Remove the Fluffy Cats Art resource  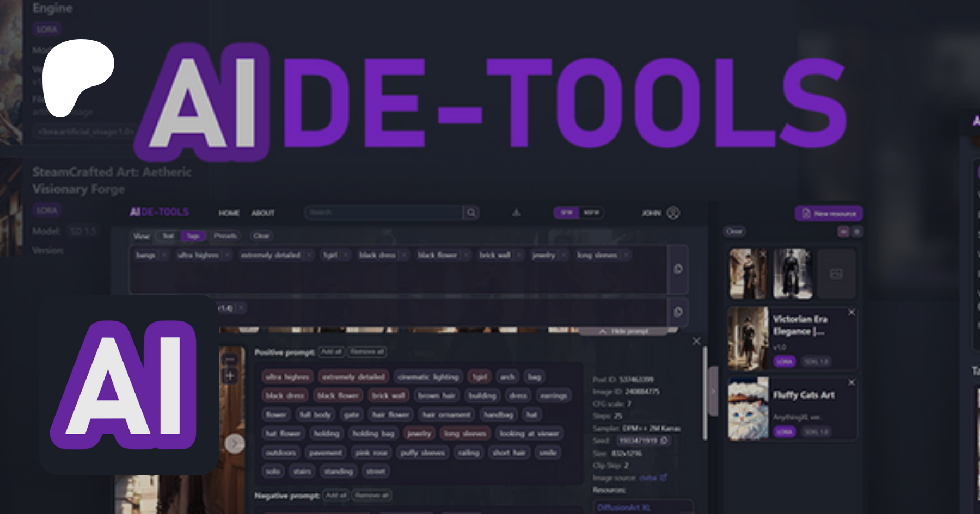[852, 382]
